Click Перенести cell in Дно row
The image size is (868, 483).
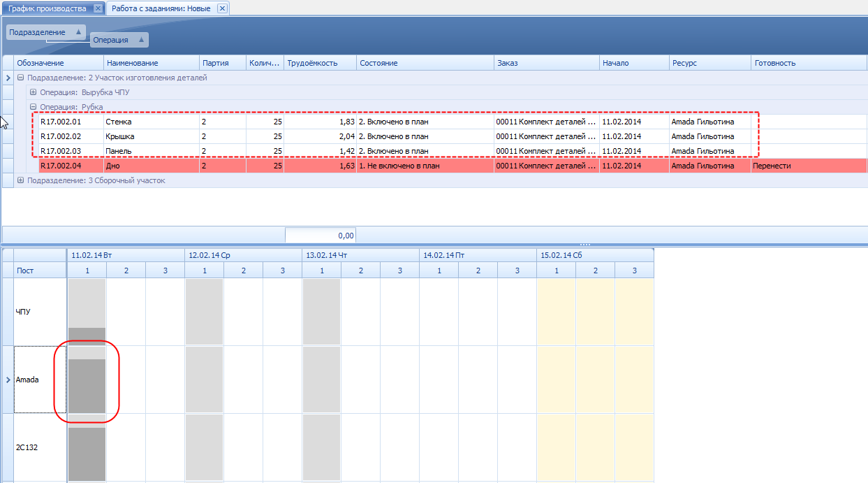(x=809, y=166)
